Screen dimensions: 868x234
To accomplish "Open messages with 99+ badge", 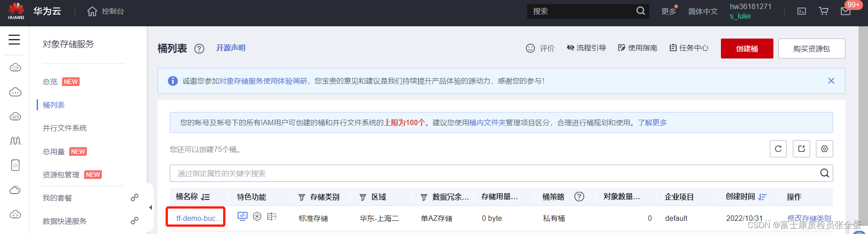I will click(x=846, y=11).
